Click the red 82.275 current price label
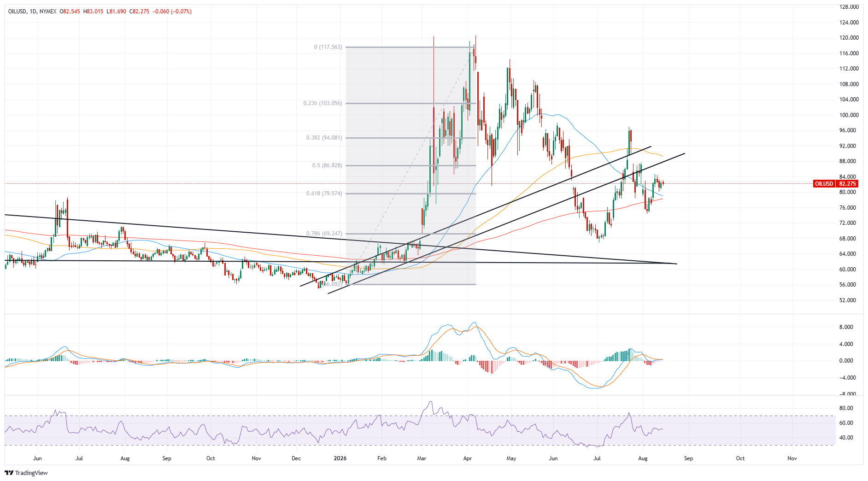Screen dimensions: 868x481 coord(847,184)
